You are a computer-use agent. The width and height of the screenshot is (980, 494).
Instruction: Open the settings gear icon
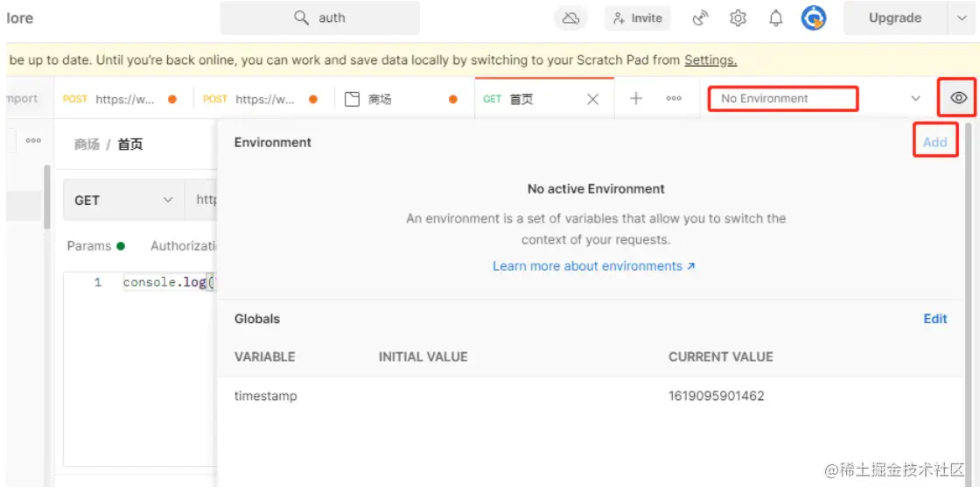tap(738, 18)
